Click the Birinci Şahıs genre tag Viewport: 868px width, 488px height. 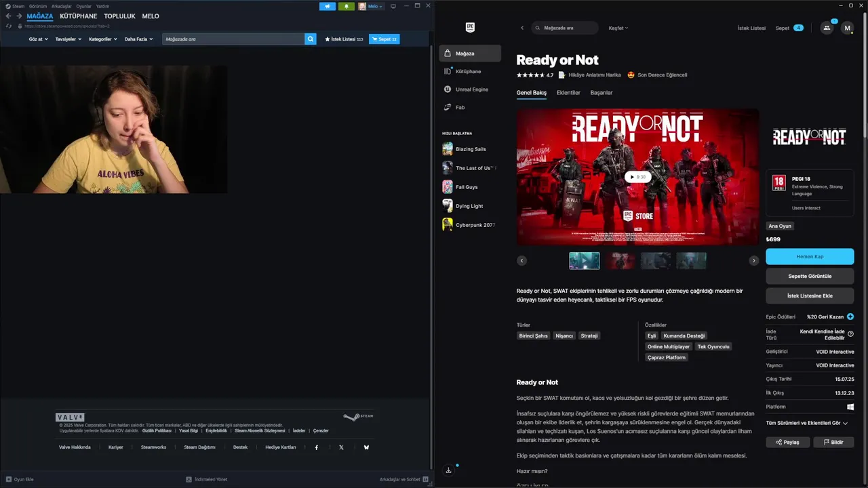(x=533, y=335)
